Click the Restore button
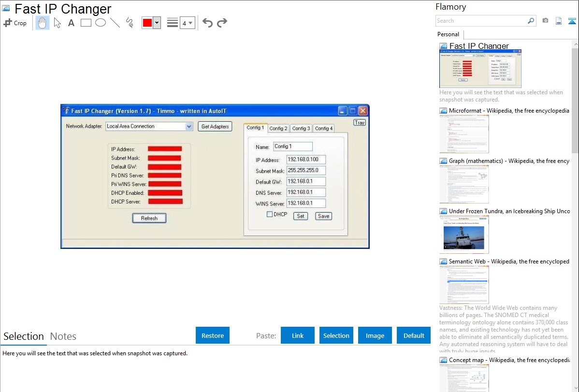Viewport: 579px width, 392px height. 213,335
